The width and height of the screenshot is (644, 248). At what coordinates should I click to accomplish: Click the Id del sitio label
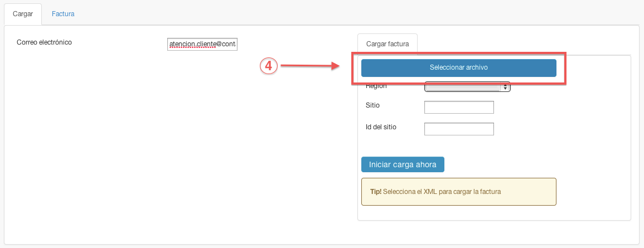click(381, 127)
